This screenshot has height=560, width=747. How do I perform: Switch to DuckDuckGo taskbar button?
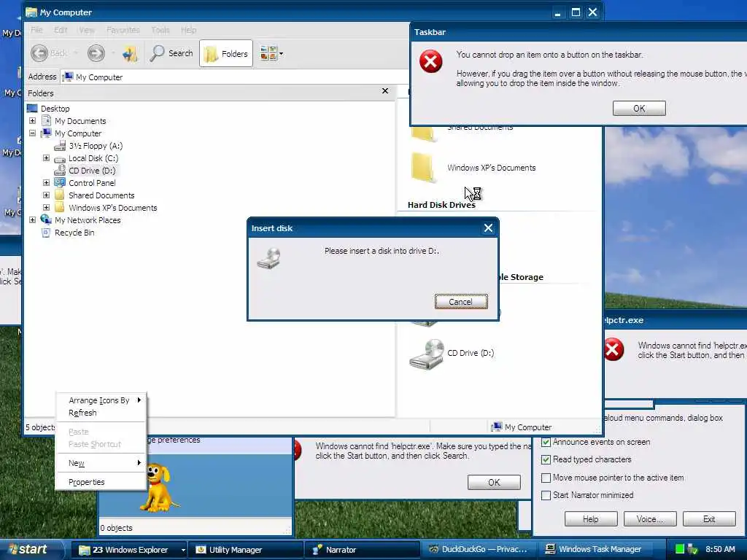click(x=480, y=550)
